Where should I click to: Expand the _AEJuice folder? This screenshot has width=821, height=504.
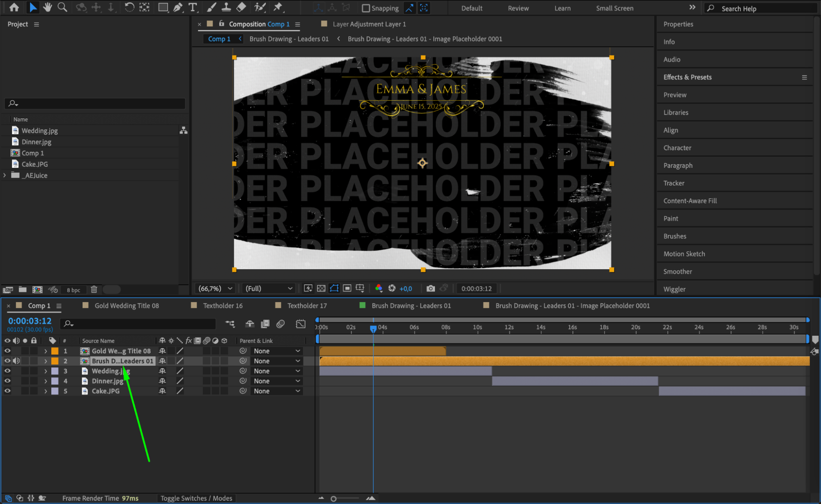click(x=5, y=175)
